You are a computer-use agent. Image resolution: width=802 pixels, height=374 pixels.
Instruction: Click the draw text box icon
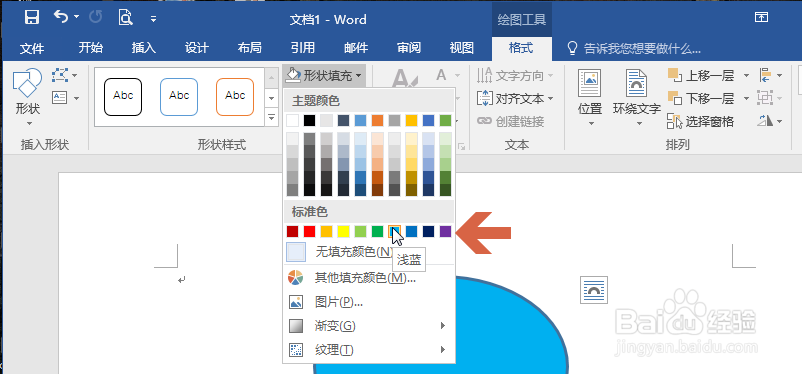(x=60, y=97)
